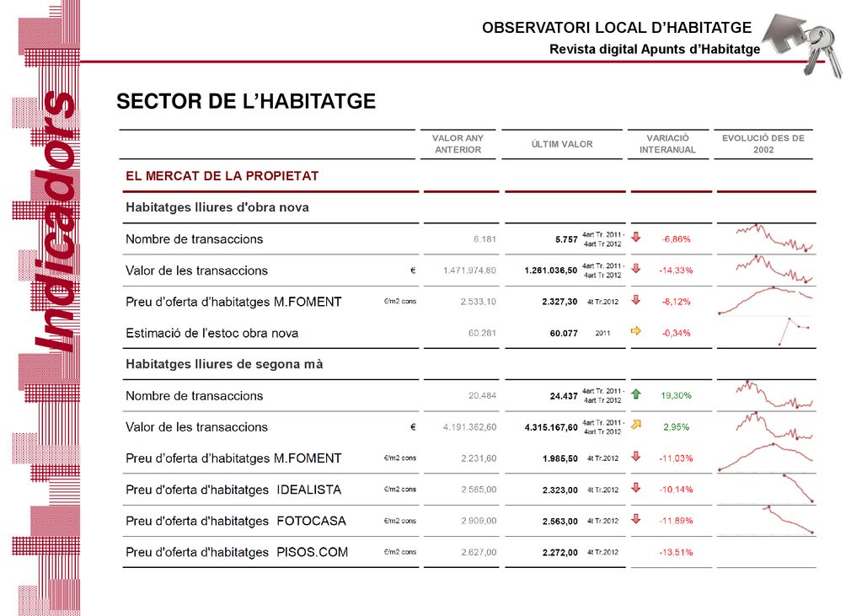Click the latest value 1.261.036,50

pos(551,271)
